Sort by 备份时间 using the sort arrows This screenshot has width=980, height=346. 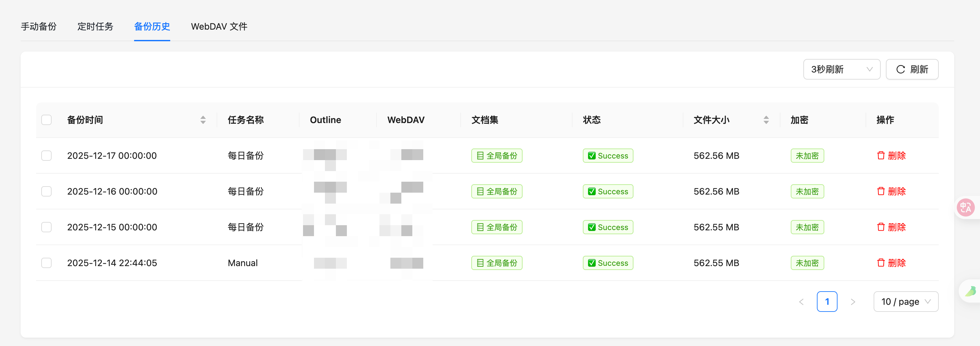pyautogui.click(x=203, y=120)
